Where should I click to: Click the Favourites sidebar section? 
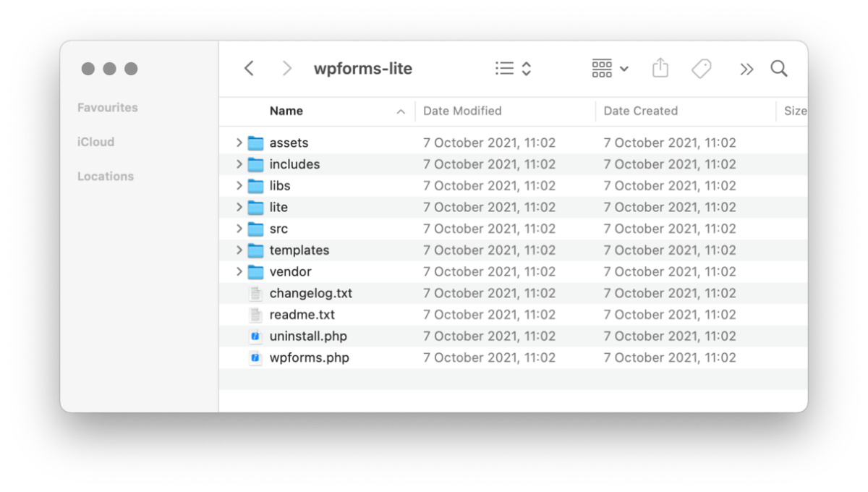(x=108, y=108)
